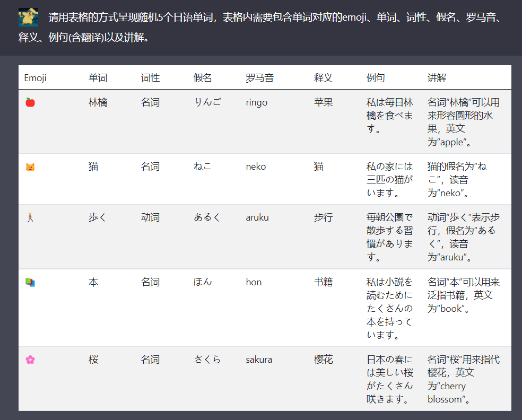
Task: Click the explanation mentioning "apple"
Action: coord(464,122)
